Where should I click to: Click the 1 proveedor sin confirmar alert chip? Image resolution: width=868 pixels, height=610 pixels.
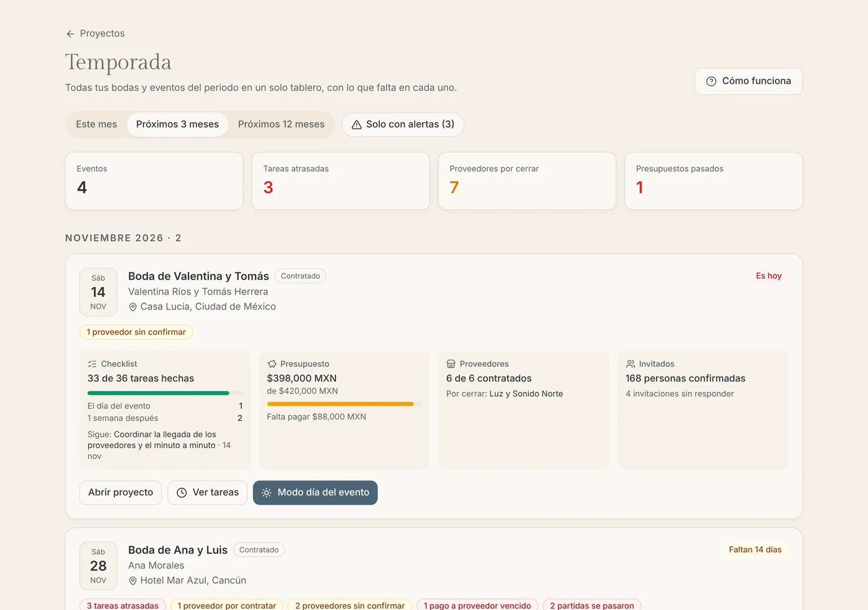[x=136, y=332]
